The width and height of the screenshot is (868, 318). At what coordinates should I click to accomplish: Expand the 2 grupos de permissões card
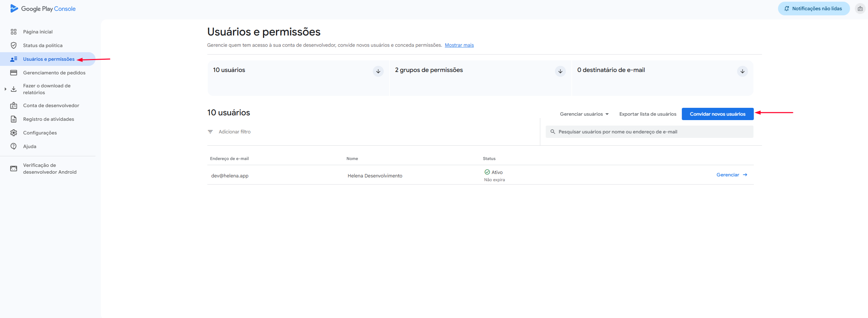[560, 71]
